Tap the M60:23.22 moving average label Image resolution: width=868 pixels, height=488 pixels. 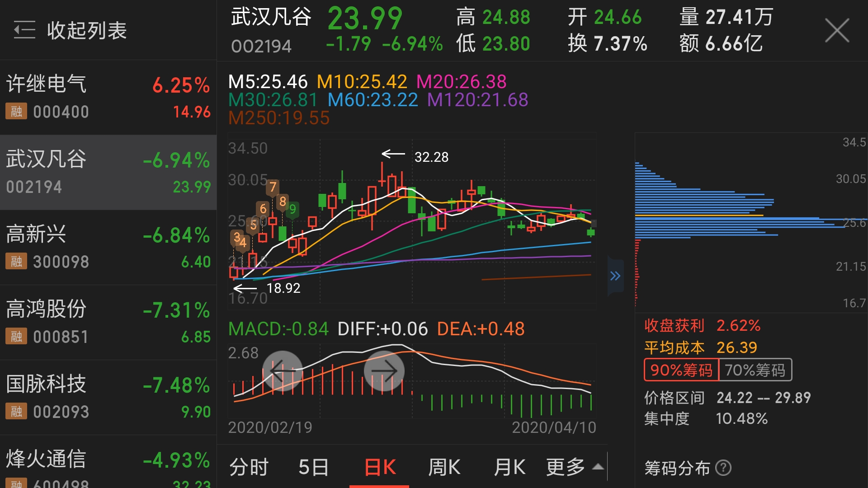pos(373,100)
